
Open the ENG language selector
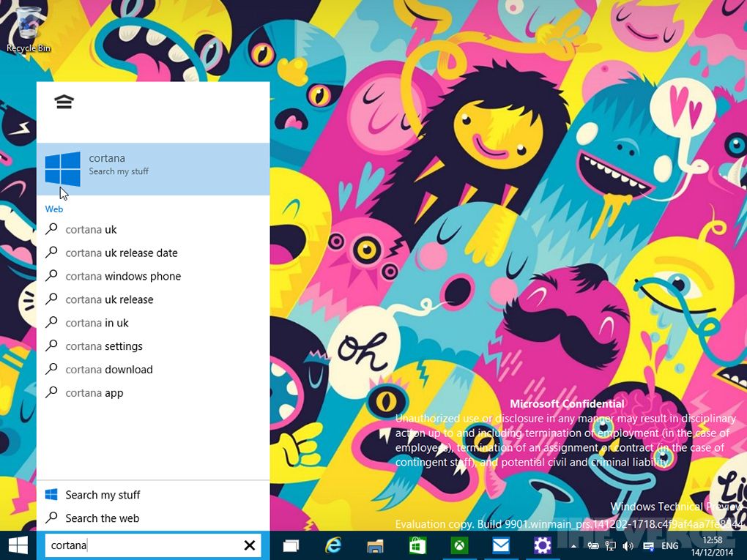pyautogui.click(x=669, y=545)
